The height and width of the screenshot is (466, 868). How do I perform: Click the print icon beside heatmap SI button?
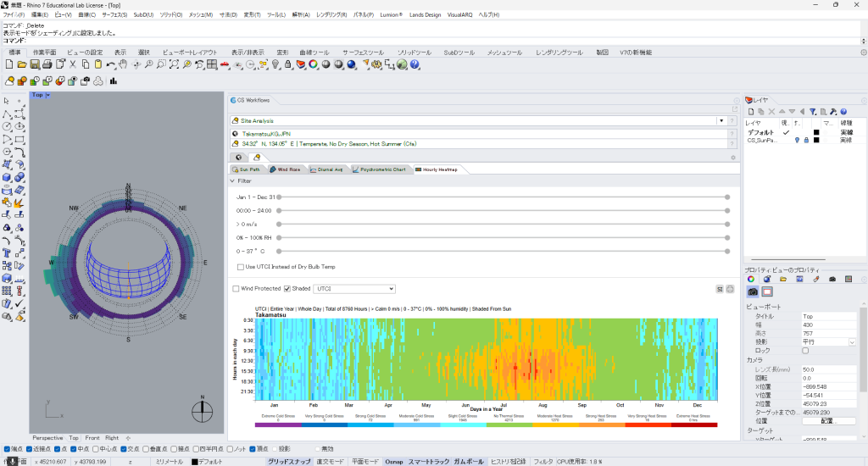pyautogui.click(x=730, y=289)
